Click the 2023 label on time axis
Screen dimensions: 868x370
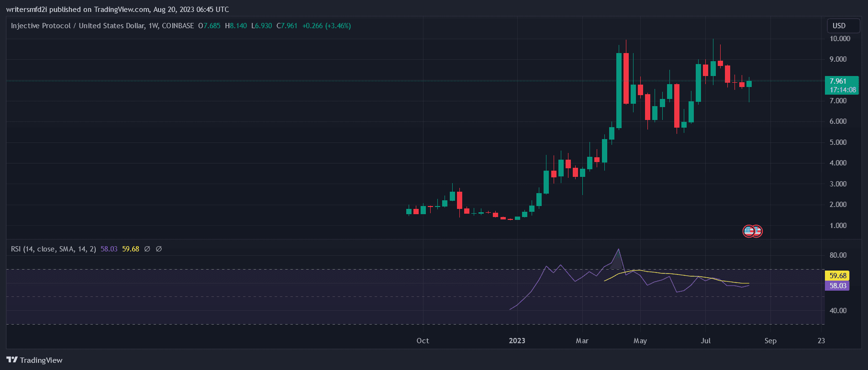pos(517,341)
